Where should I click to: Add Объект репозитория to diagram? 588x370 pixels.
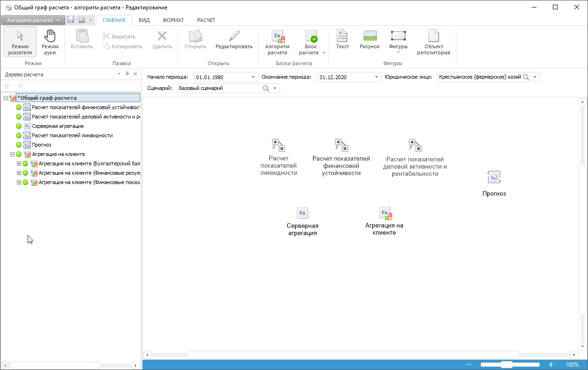tap(433, 42)
